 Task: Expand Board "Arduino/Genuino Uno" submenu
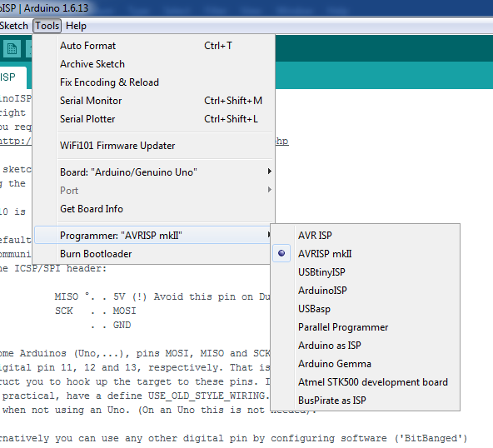154,172
